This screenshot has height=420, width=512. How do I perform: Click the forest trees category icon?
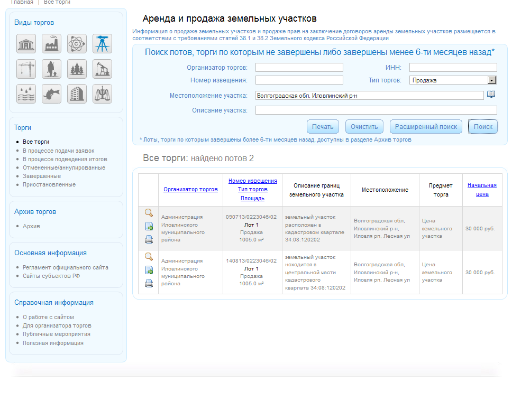point(77,69)
